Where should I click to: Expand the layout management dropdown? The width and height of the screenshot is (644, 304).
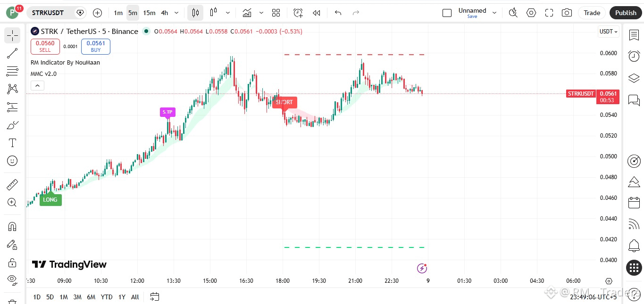pos(494,13)
